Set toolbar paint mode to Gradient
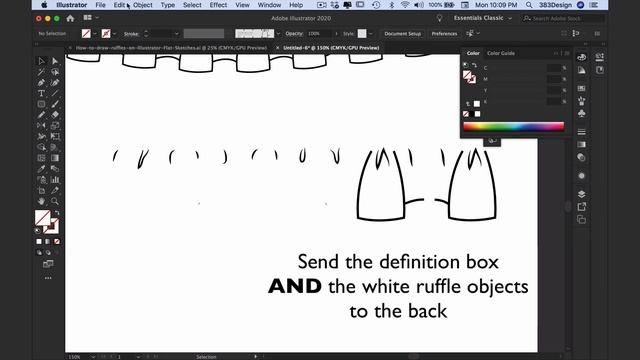The width and height of the screenshot is (640, 360). coord(48,242)
